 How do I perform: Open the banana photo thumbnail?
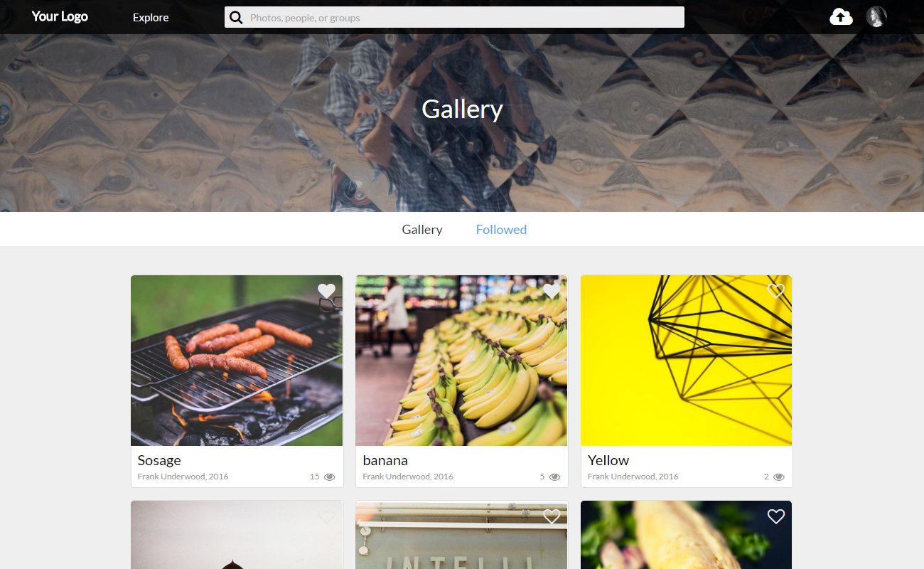click(x=461, y=361)
